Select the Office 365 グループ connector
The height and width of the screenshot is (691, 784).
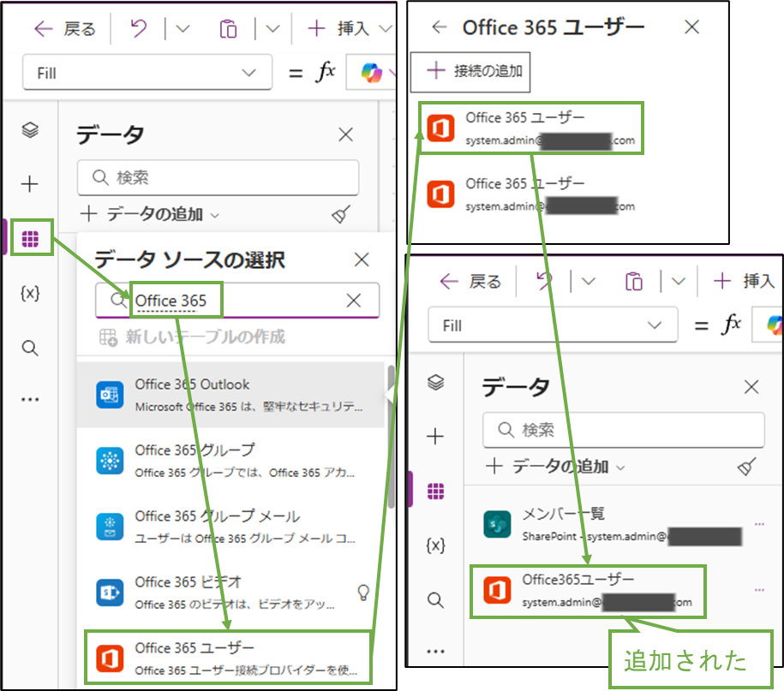click(230, 461)
